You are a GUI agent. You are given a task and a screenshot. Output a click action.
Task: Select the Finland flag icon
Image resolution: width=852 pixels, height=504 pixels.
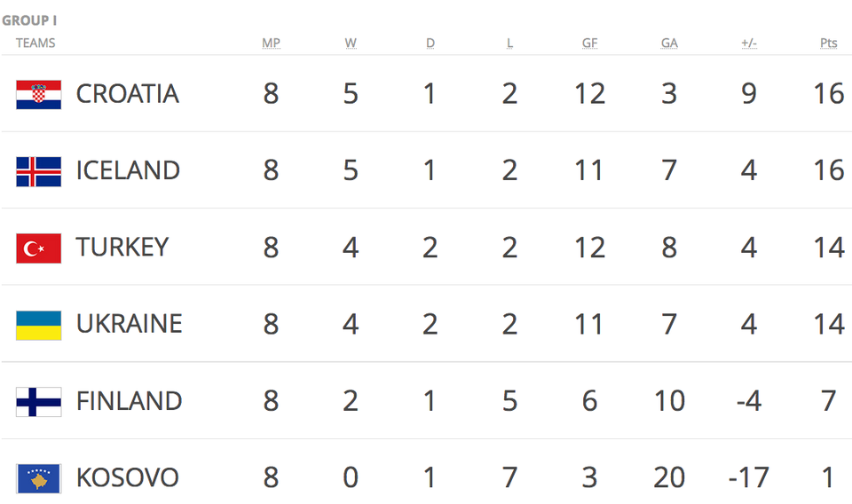(x=38, y=402)
